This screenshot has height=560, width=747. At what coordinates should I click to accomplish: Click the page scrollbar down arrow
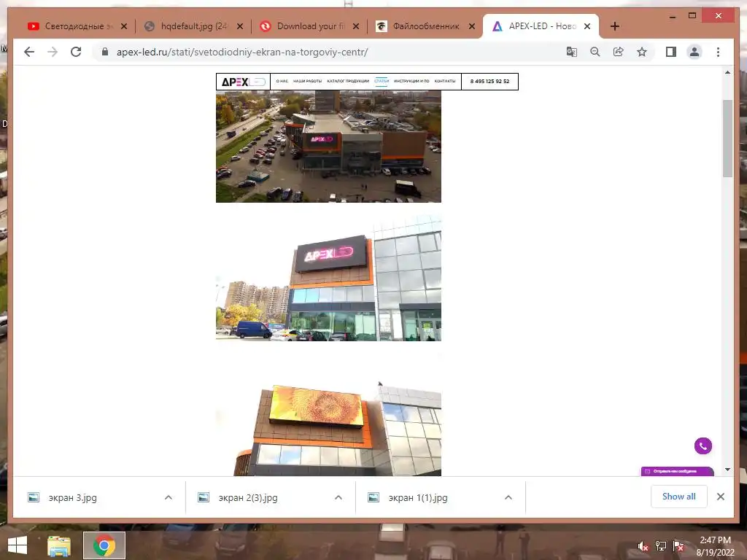tap(727, 470)
